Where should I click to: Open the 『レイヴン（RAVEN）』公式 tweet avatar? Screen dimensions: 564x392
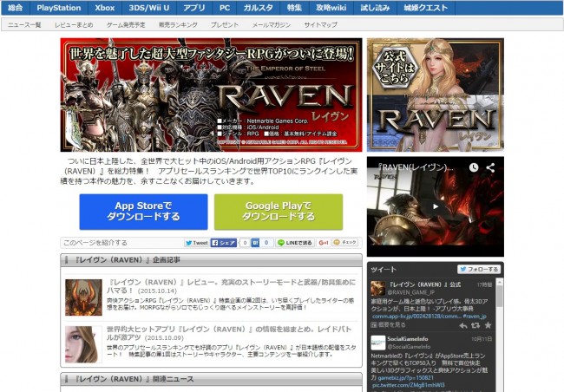378,289
